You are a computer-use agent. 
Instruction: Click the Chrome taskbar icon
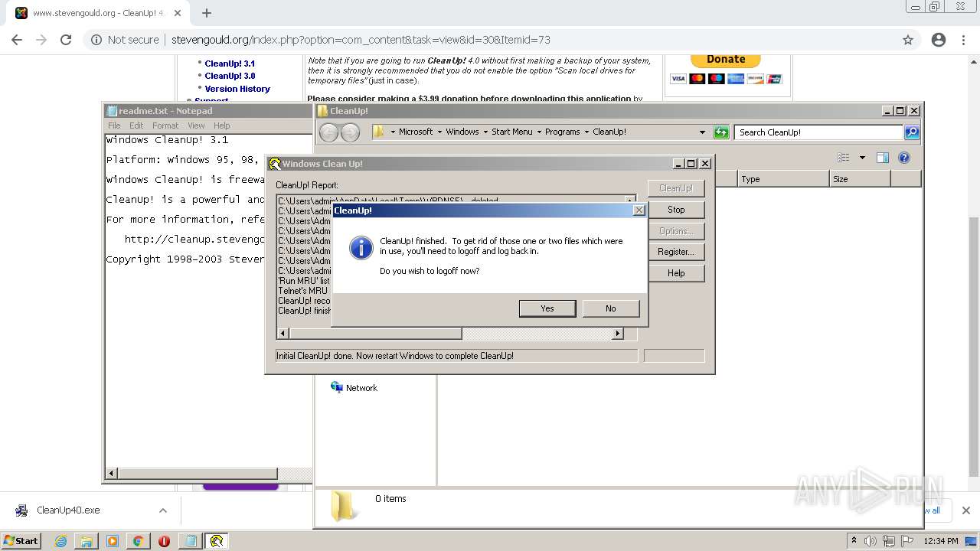(139, 541)
